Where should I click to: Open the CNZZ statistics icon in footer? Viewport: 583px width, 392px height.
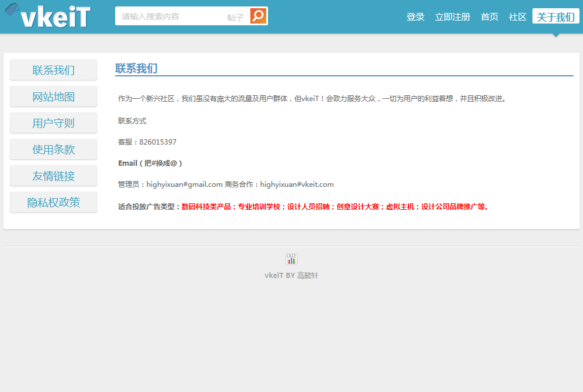click(x=291, y=259)
